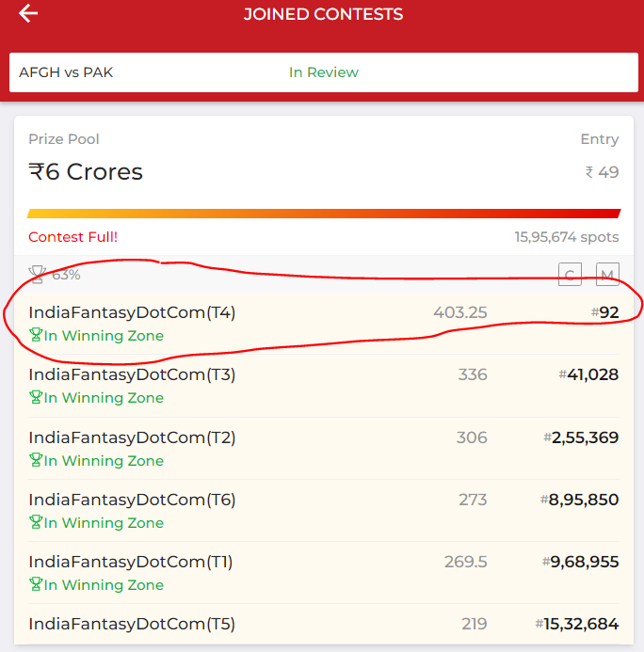Screen dimensions: 644x652
Task: Click the 269.5 points value
Action: [x=465, y=562]
